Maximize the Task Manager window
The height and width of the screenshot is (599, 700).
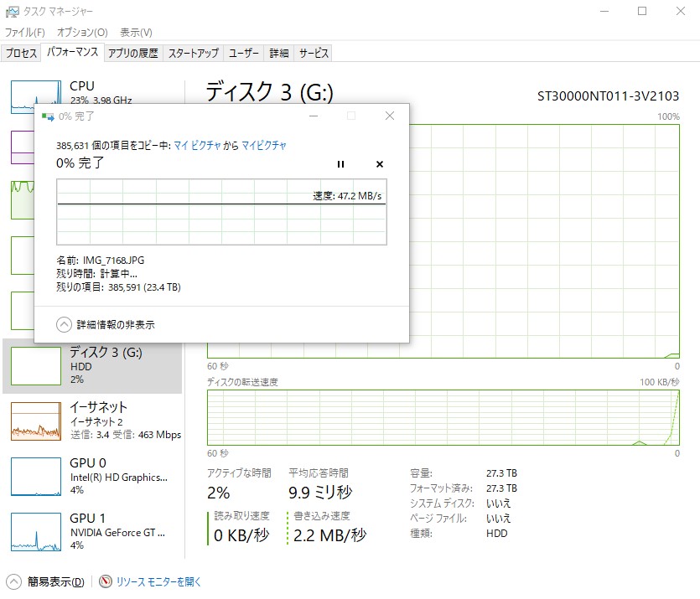[x=642, y=11]
